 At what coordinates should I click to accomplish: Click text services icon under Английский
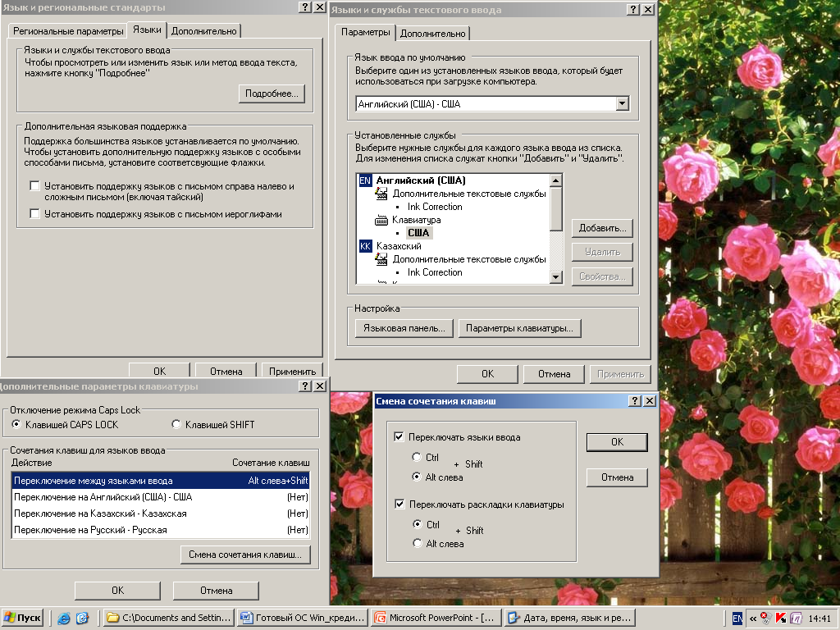click(x=381, y=194)
